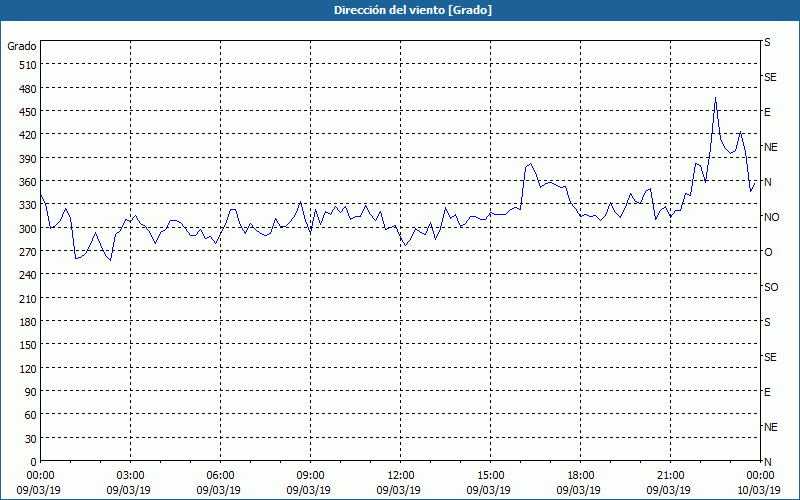The image size is (800, 500).
Task: Click the SO compass label
Action: point(771,287)
